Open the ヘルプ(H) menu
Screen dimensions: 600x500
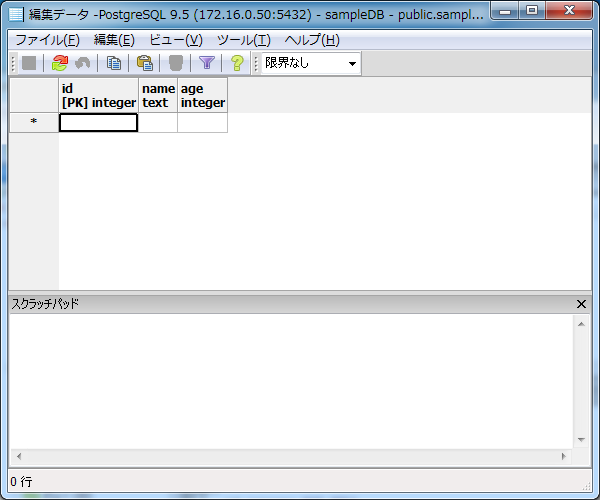point(312,40)
